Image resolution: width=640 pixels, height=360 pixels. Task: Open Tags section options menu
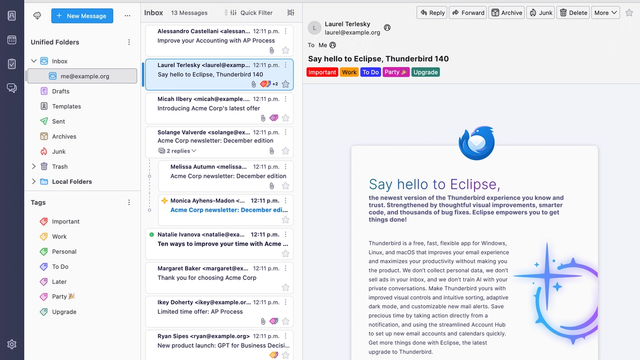click(x=129, y=202)
